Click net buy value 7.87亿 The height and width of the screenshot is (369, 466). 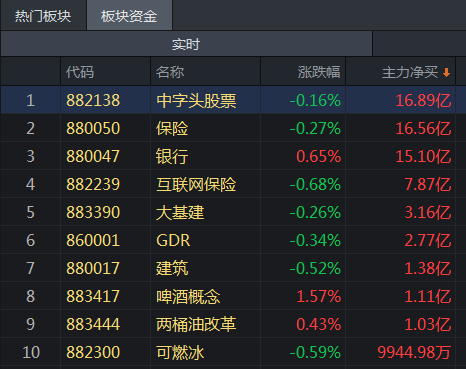[428, 184]
